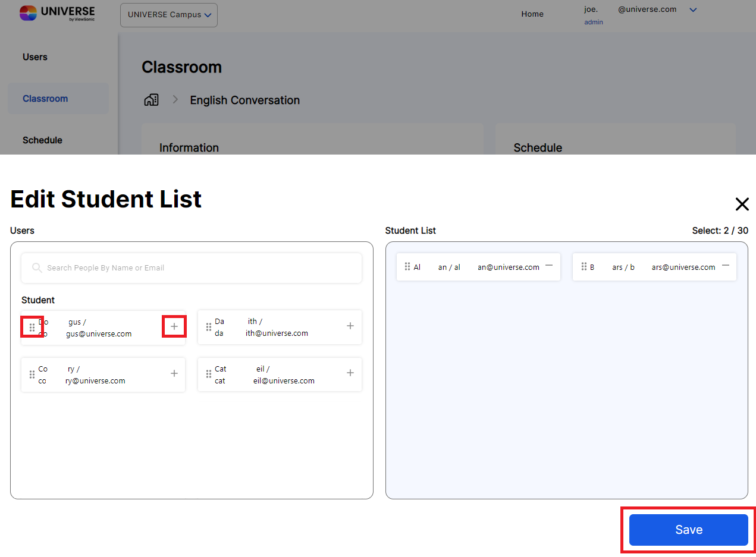Click drag handle of ry@universe.com card

click(x=32, y=375)
